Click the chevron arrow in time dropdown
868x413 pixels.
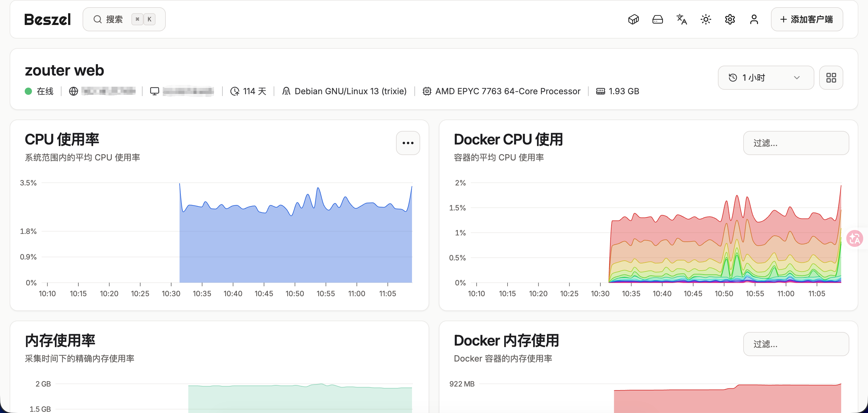pos(797,78)
